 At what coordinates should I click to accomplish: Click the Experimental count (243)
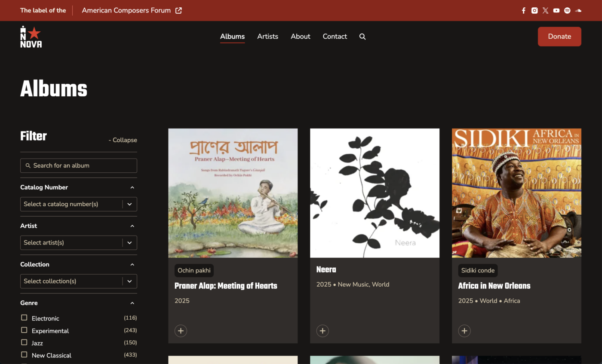click(130, 330)
